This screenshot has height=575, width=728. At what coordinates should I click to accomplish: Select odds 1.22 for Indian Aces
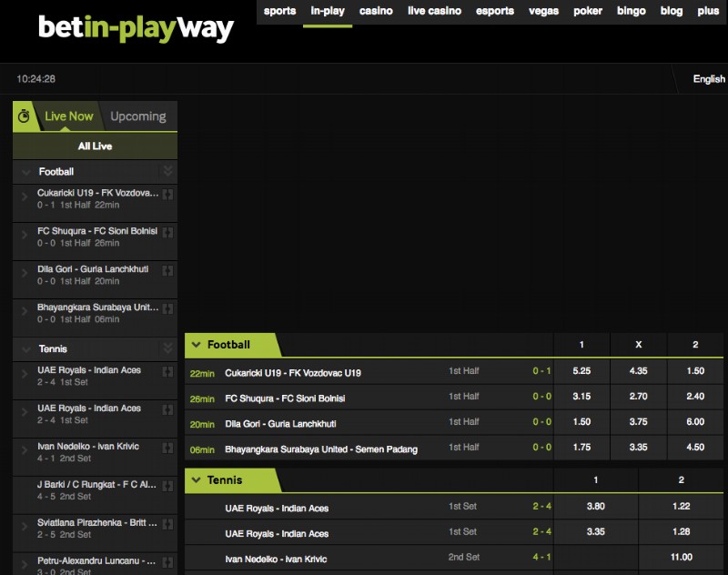pyautogui.click(x=681, y=507)
